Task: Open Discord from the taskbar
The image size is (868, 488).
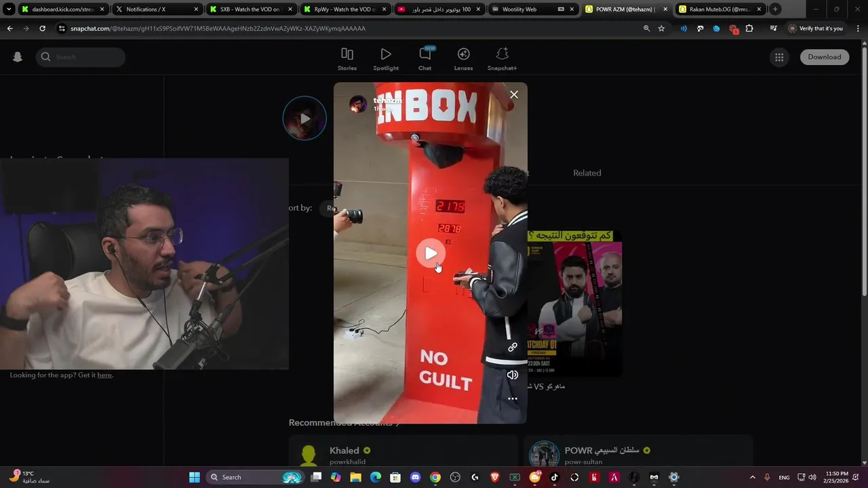Action: tap(415, 477)
